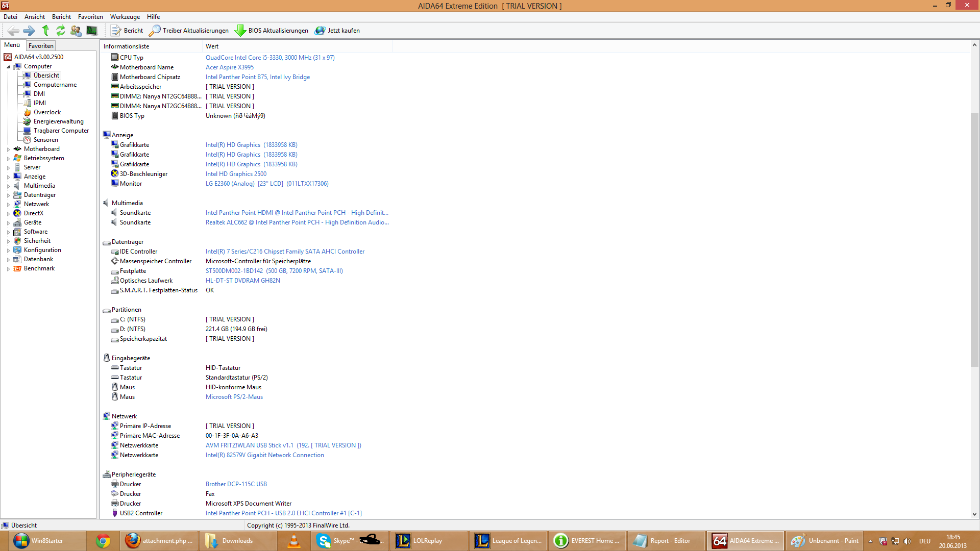This screenshot has height=551, width=980.
Task: Expand the Multimedia tree node
Action: click(8, 186)
